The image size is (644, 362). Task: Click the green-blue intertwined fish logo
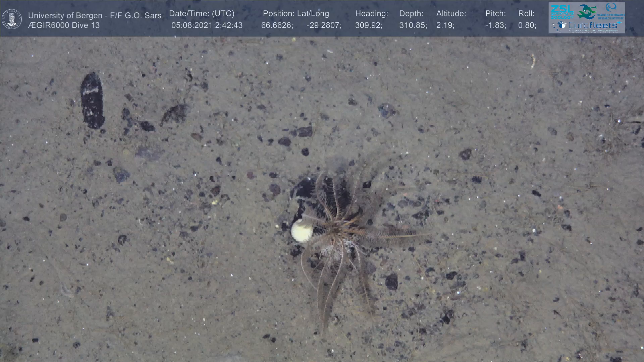pyautogui.click(x=587, y=12)
